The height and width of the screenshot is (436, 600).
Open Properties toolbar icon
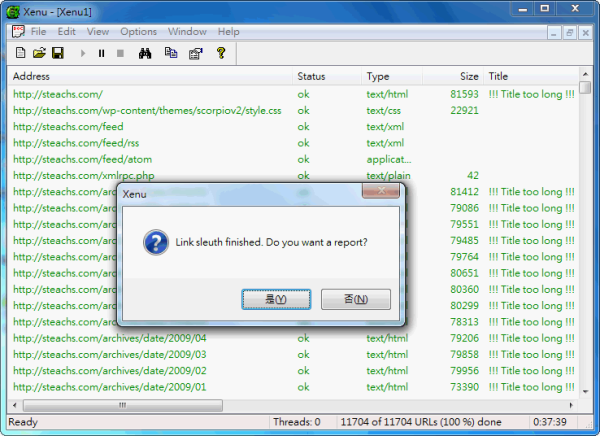(196, 53)
